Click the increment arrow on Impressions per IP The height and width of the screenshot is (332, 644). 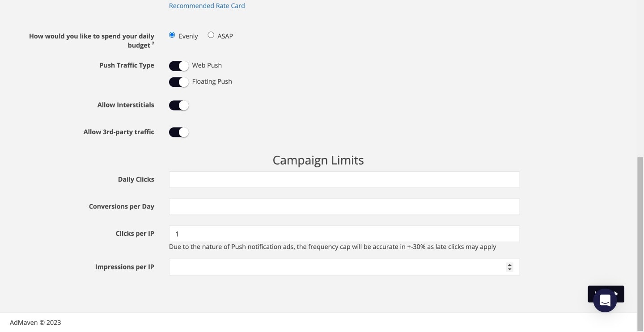point(510,265)
